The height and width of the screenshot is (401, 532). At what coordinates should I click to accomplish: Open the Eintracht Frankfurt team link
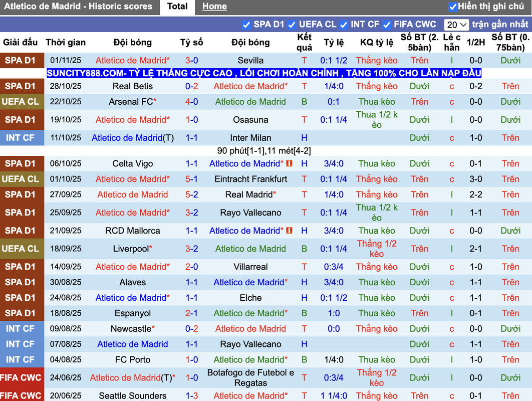(x=250, y=179)
